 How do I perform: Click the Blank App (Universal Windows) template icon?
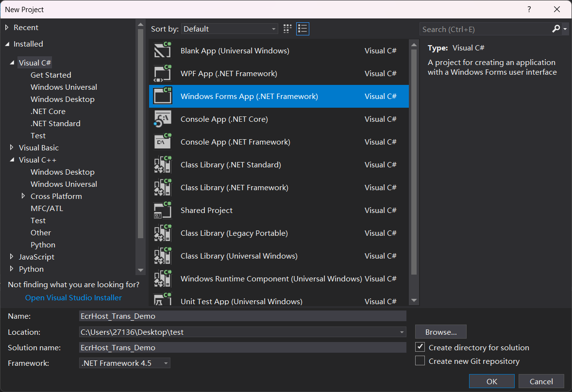click(x=163, y=50)
